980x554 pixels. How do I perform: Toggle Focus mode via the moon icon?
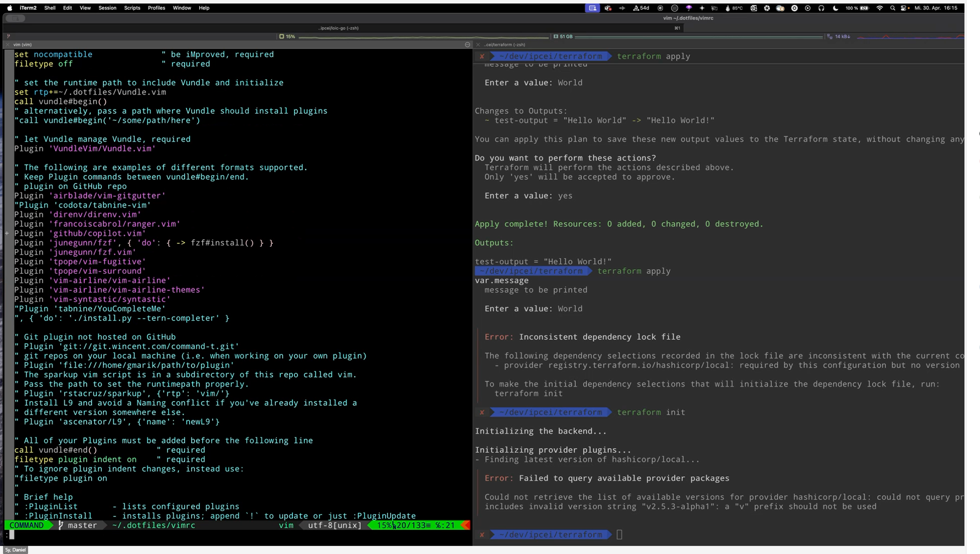tap(835, 8)
